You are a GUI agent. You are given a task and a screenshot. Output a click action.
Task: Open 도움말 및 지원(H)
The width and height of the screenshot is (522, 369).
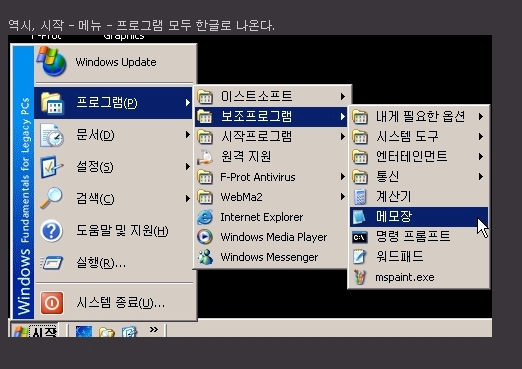(114, 231)
